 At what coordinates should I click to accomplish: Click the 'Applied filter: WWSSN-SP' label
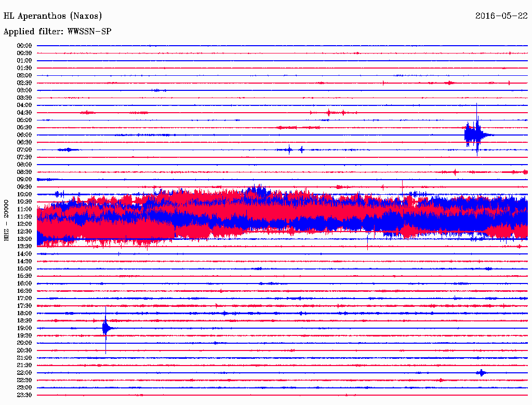(x=57, y=32)
